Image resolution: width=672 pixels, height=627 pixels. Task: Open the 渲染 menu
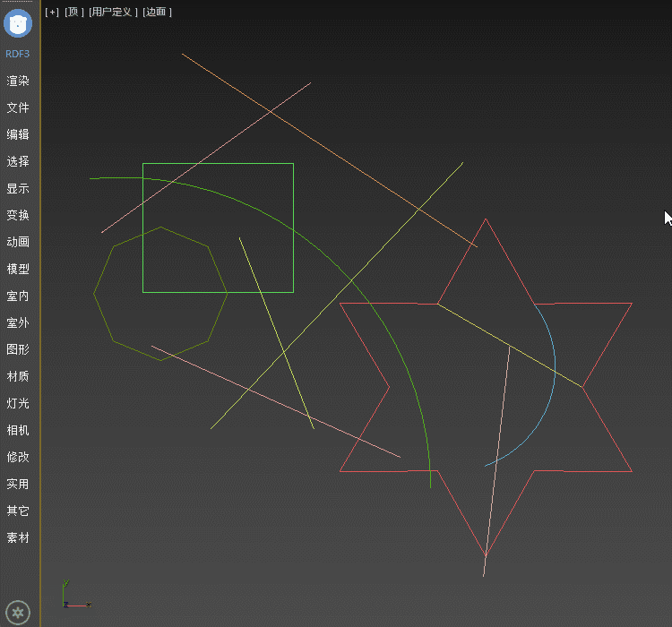point(18,81)
